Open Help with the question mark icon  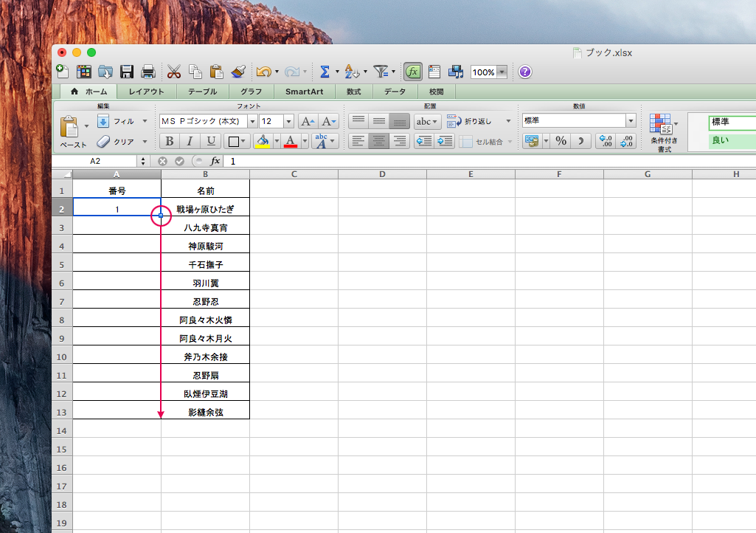(x=525, y=72)
